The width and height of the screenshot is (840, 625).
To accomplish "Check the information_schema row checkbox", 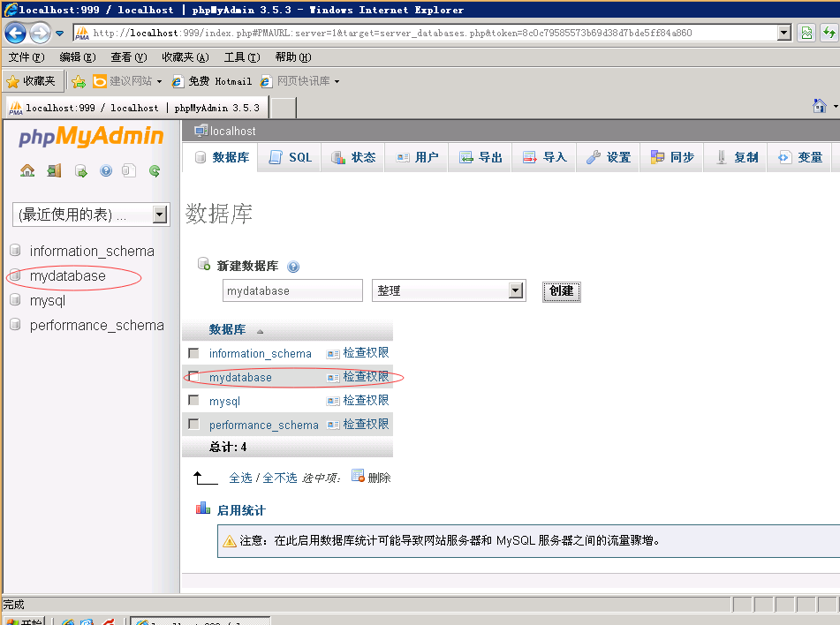I will click(194, 353).
